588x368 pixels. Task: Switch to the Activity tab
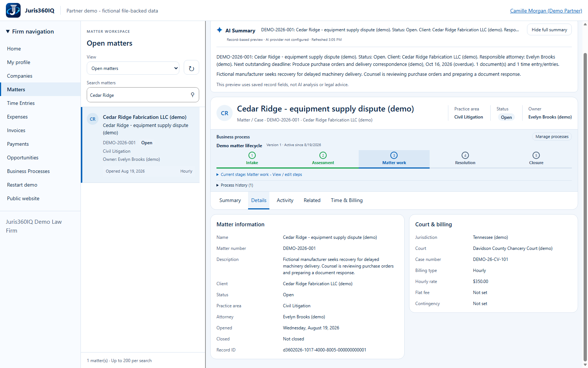(x=285, y=200)
